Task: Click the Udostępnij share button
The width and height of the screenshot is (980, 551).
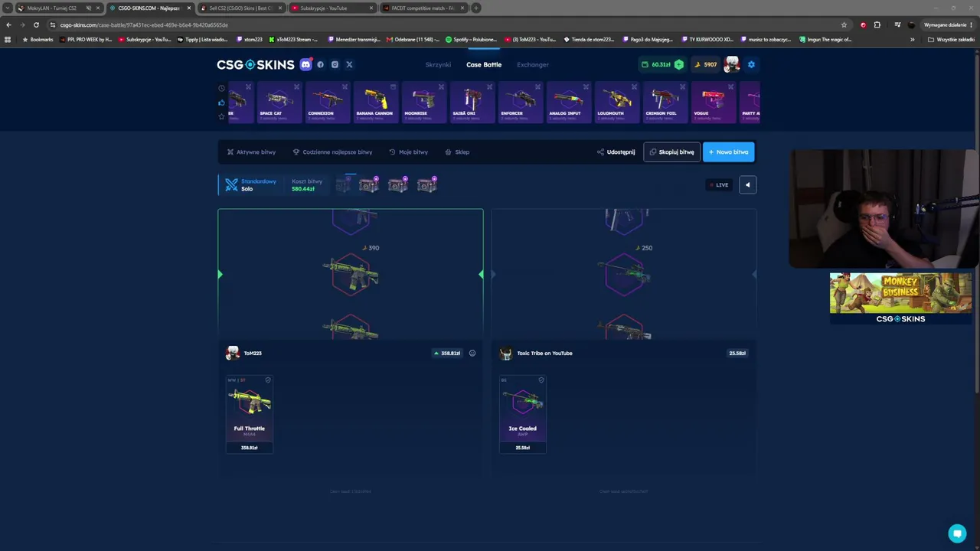Action: click(616, 152)
